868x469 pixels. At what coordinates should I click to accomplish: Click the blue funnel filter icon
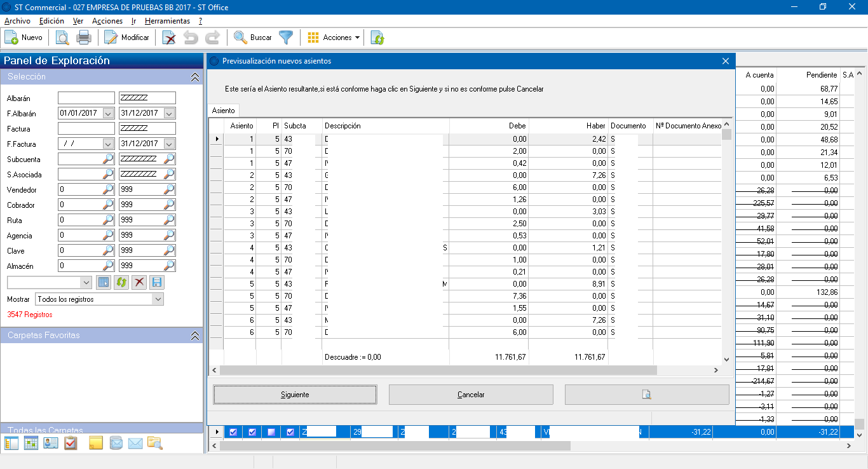click(286, 37)
